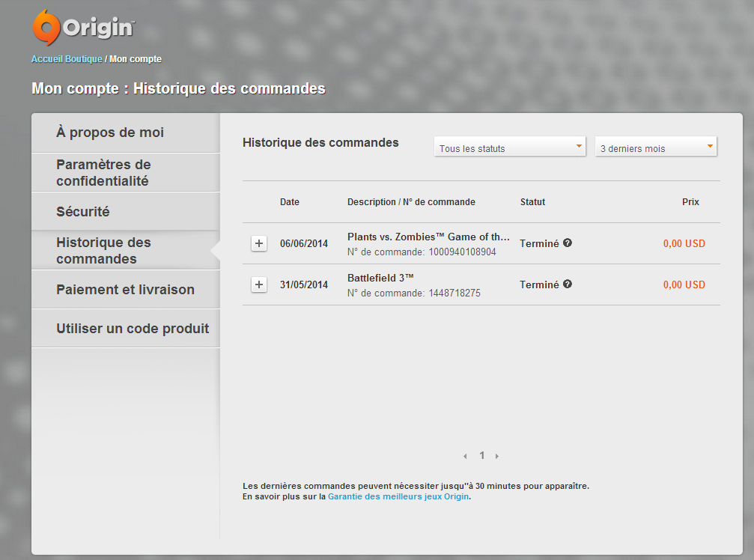Image resolution: width=754 pixels, height=560 pixels.
Task: Switch to the Sécurité tab
Action: (x=126, y=212)
